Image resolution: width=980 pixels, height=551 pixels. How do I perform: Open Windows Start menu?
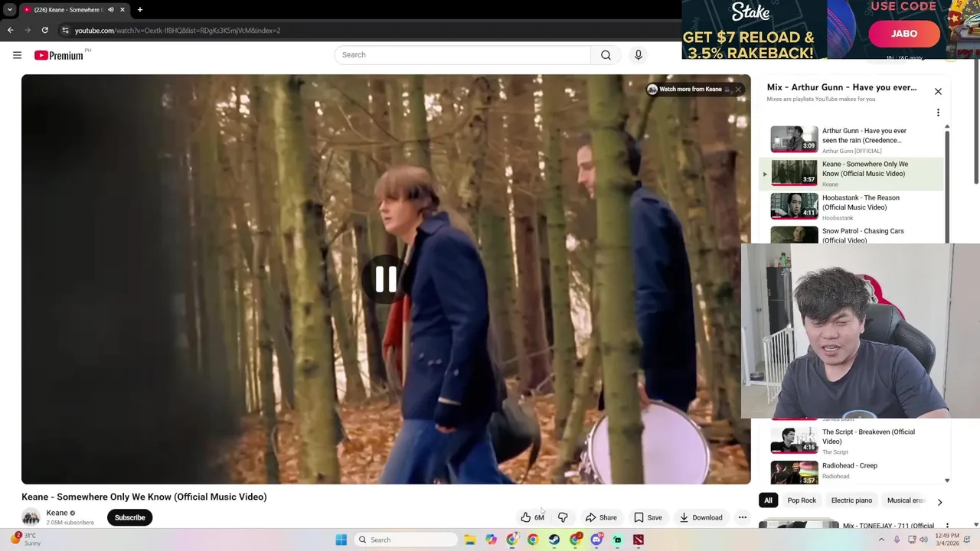341,540
